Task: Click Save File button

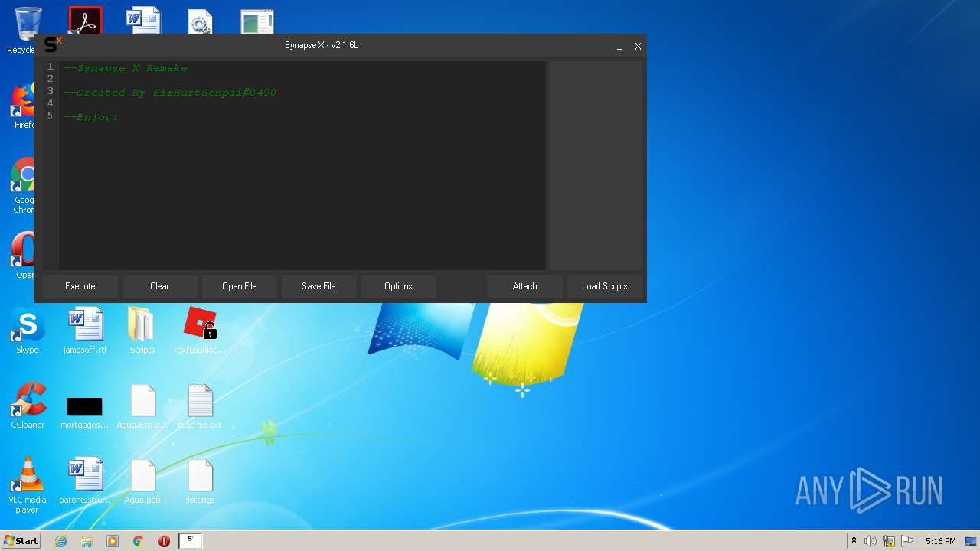Action: tap(318, 286)
